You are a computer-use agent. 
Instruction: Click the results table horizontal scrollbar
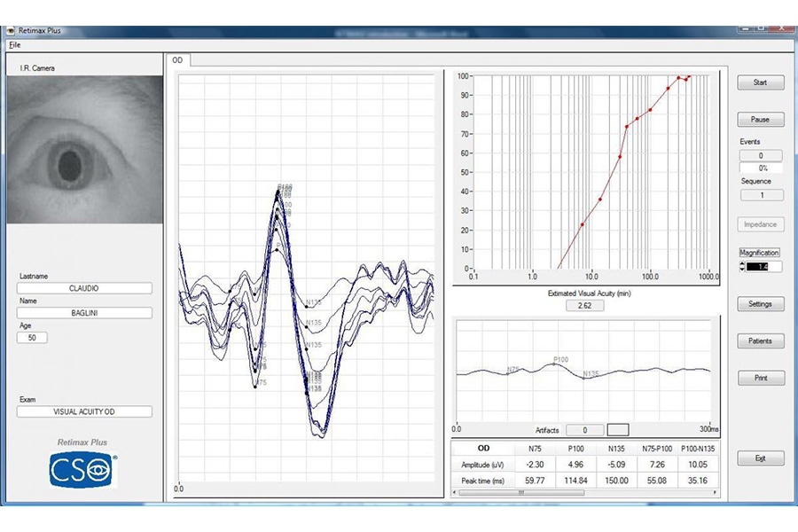point(521,492)
